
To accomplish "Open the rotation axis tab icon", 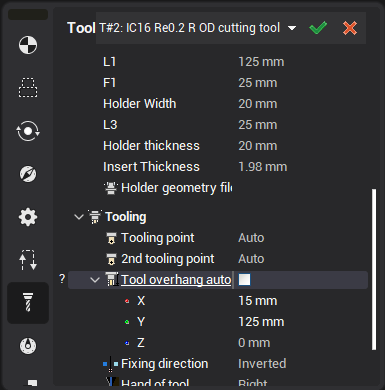I will 28,131.
